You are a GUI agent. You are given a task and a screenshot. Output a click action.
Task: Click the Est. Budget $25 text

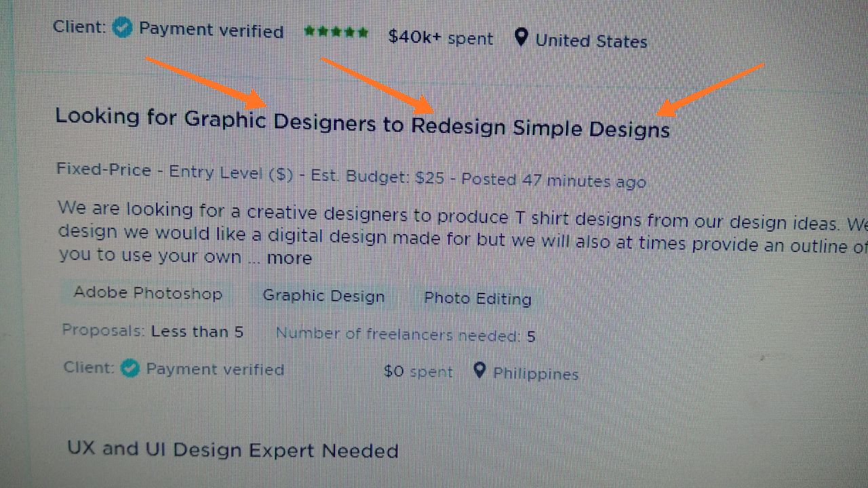point(378,178)
